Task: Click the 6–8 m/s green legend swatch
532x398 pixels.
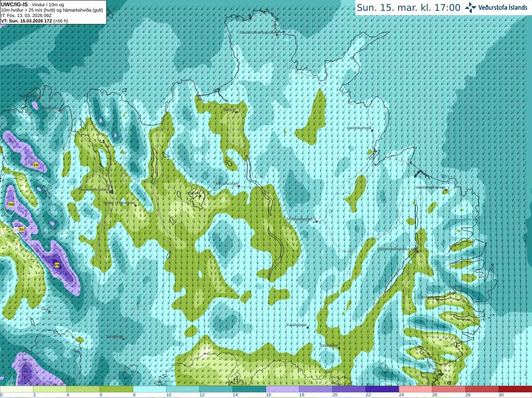Action: pos(116,389)
